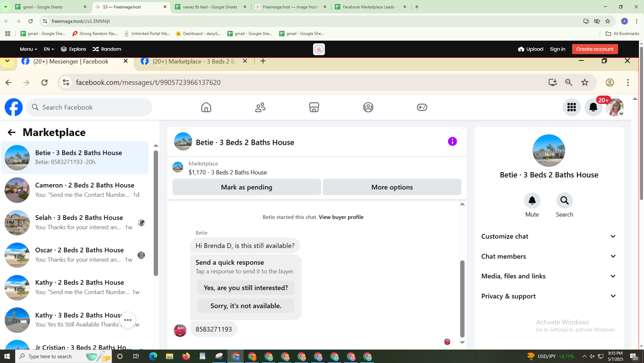644x363 pixels.
Task: Click Mark as pending button
Action: tap(247, 187)
